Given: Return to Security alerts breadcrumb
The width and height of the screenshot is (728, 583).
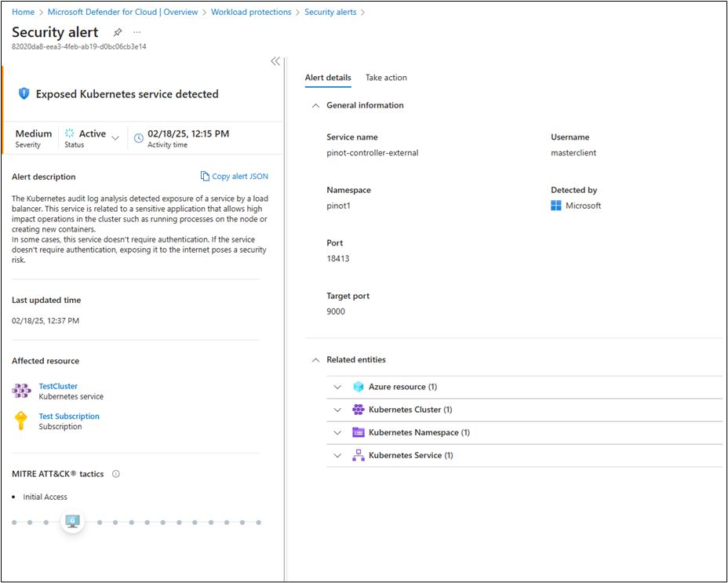Looking at the screenshot, I should (x=330, y=12).
